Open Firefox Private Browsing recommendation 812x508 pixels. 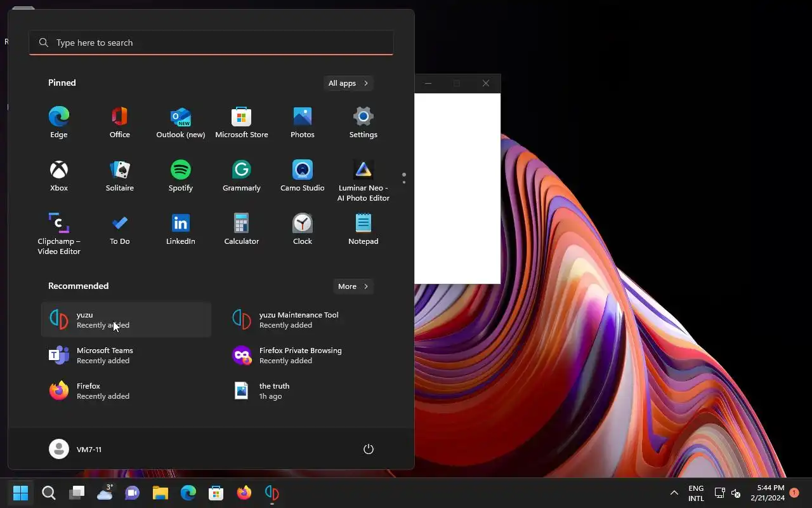309,355
